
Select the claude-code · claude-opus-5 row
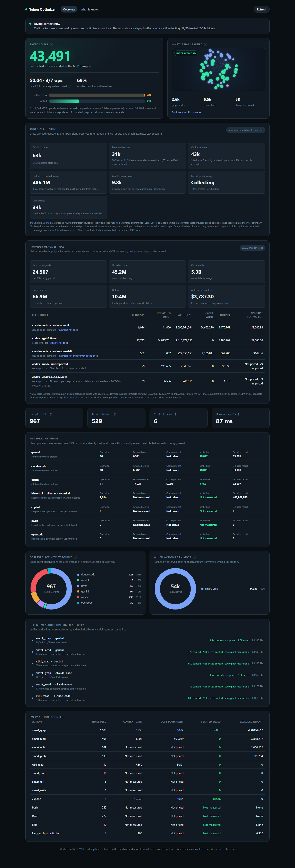pyautogui.click(x=147, y=327)
